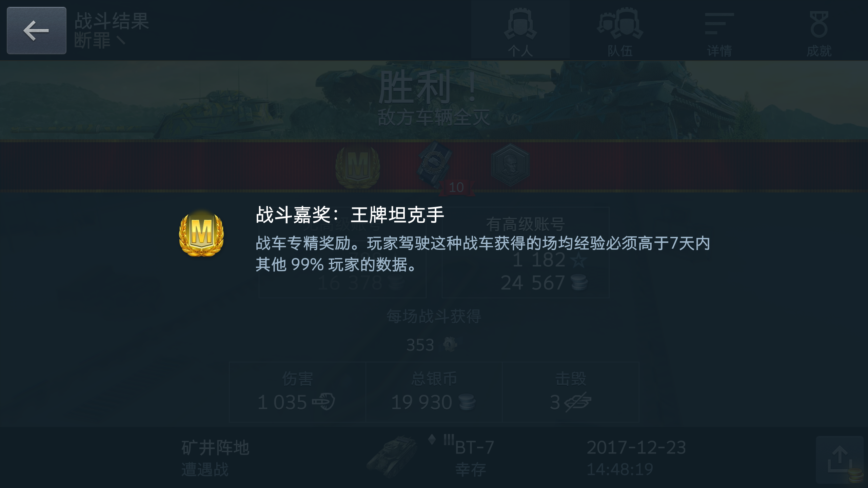Tap the 击毁 destroyed count box
868x488 pixels.
571,392
